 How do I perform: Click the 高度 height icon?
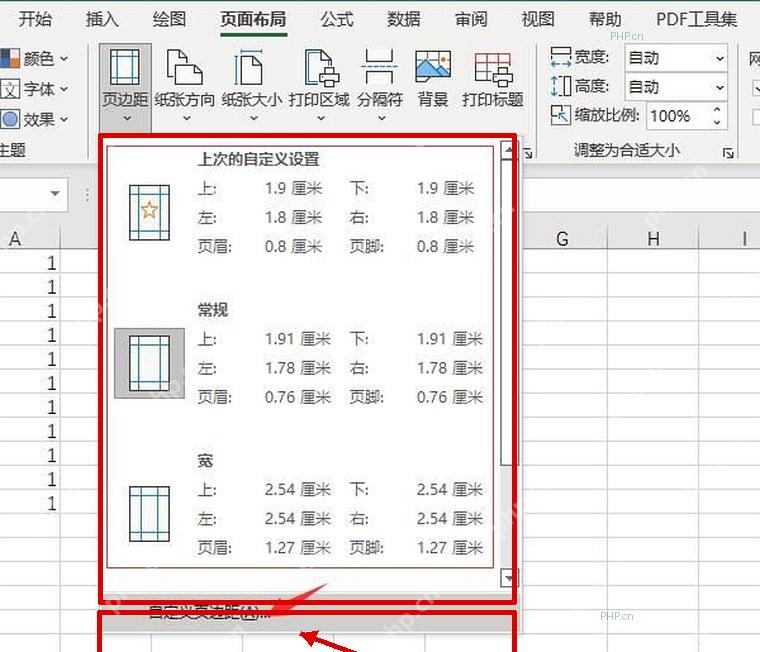point(561,86)
